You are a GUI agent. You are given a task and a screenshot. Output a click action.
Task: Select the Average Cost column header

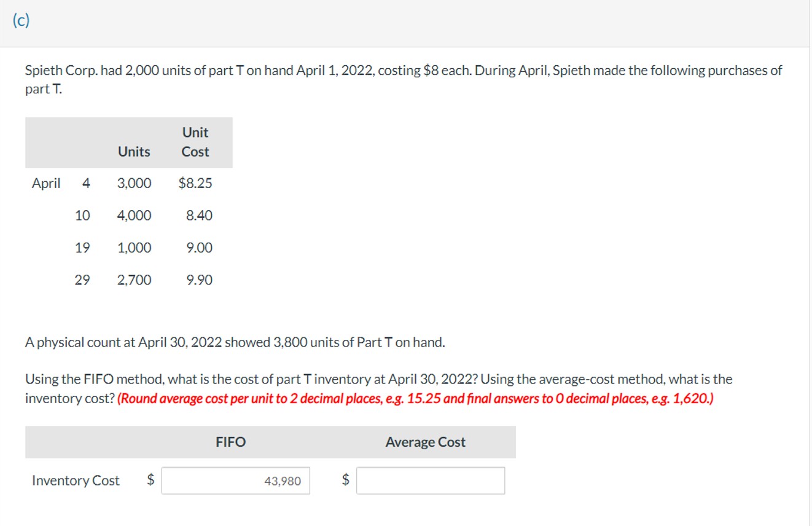[424, 442]
